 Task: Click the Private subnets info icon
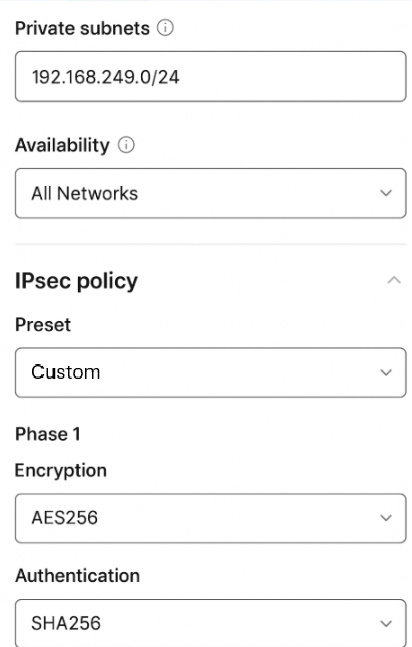(165, 28)
